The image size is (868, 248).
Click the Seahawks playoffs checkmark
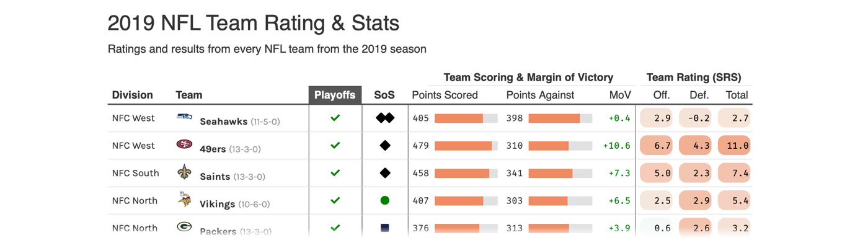tap(335, 118)
